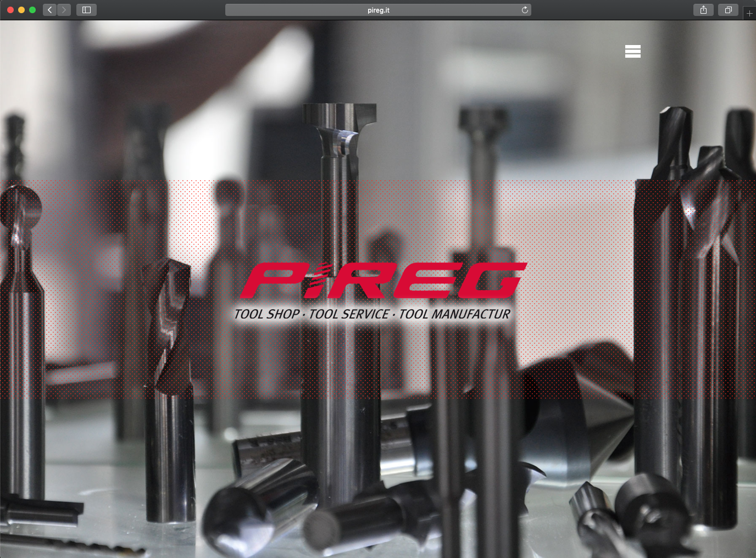Open the website hamburger menu

click(x=632, y=51)
